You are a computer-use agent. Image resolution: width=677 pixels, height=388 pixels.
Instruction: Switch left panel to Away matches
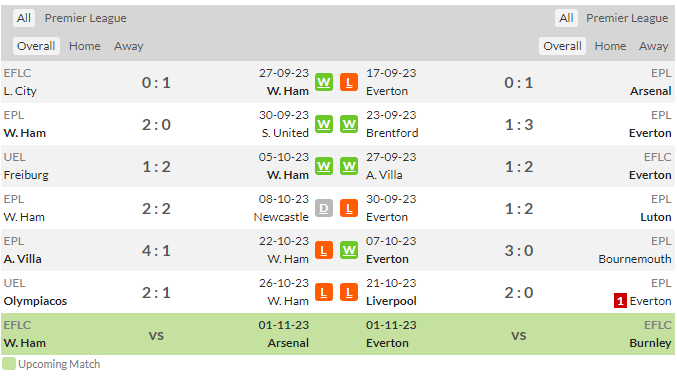tap(129, 46)
